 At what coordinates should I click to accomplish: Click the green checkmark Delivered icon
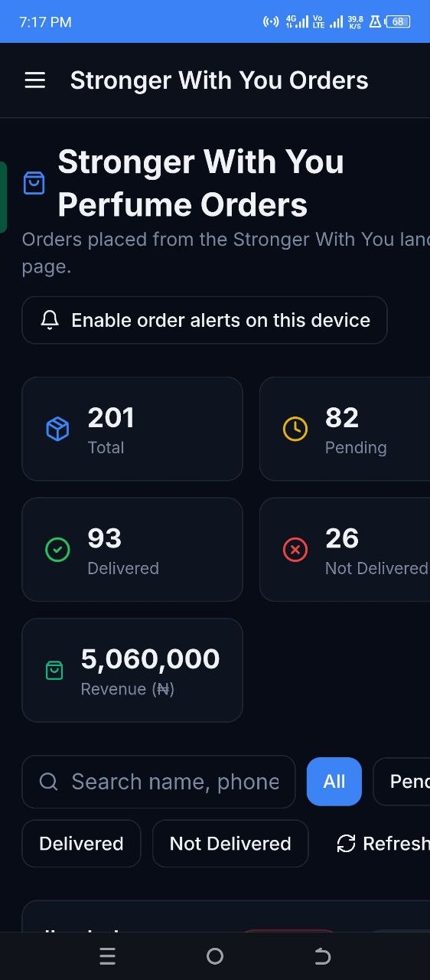(57, 550)
